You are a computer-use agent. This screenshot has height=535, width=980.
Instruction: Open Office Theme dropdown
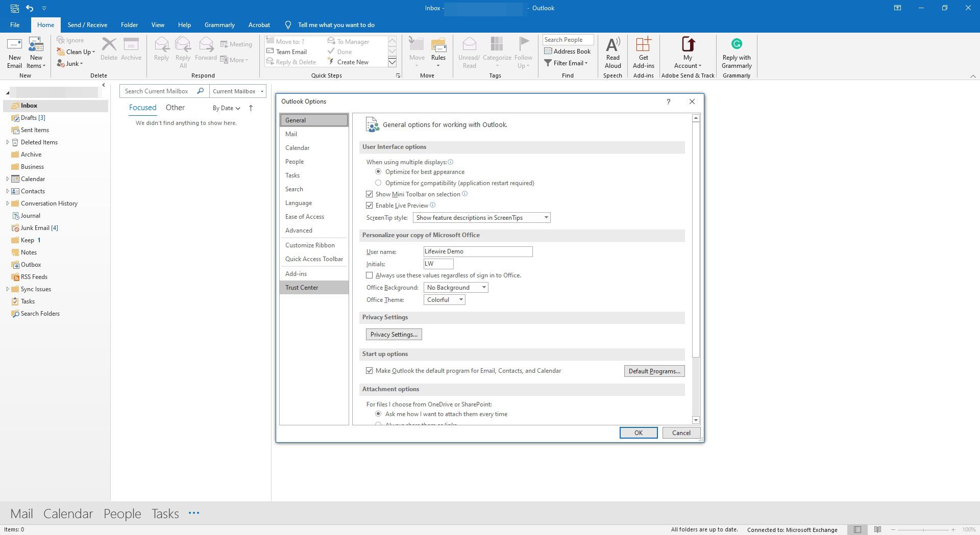[x=445, y=300]
